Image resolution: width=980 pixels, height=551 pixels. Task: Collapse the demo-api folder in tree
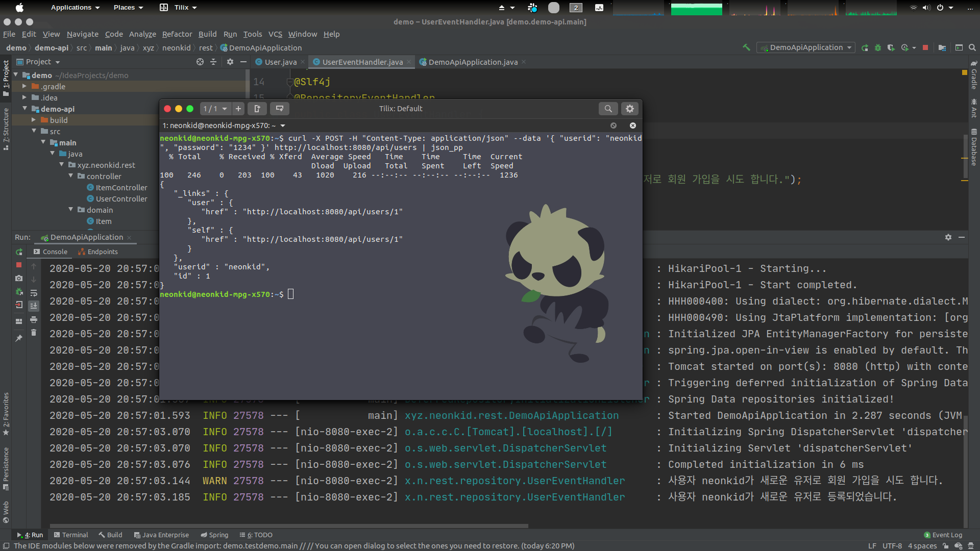[x=25, y=109]
